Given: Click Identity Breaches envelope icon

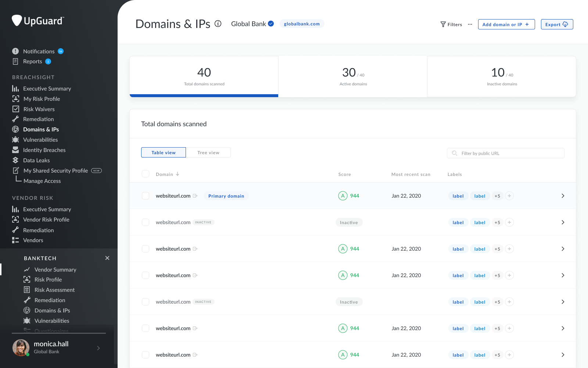Looking at the screenshot, I should pyautogui.click(x=15, y=150).
